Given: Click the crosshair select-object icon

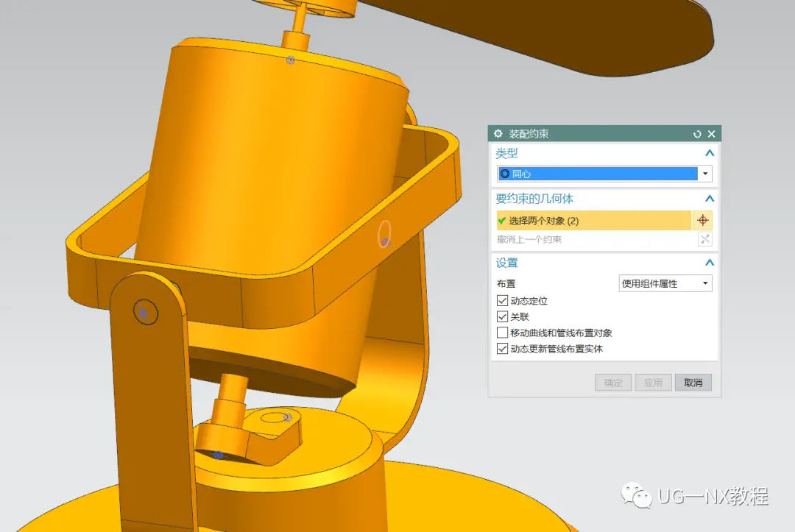Looking at the screenshot, I should pyautogui.click(x=702, y=221).
